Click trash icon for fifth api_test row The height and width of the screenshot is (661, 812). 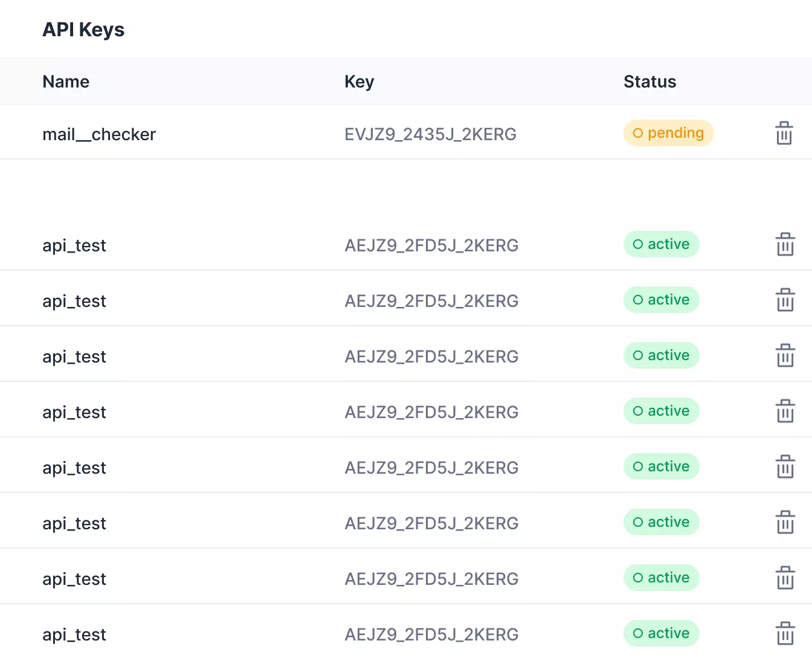click(x=785, y=467)
